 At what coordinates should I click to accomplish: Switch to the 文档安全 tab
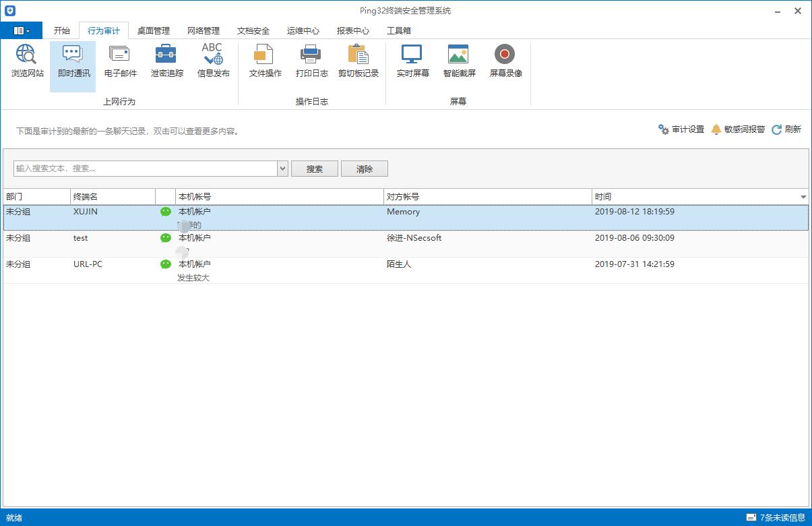point(253,31)
